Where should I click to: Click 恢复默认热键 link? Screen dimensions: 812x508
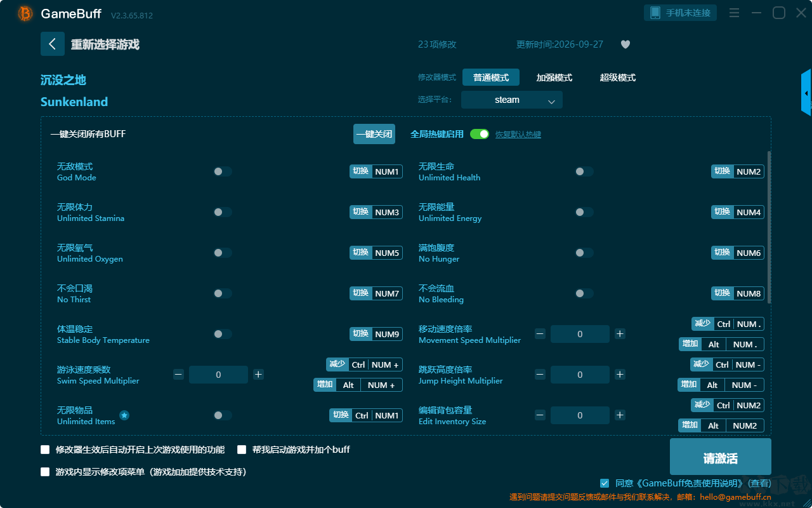[x=518, y=135]
